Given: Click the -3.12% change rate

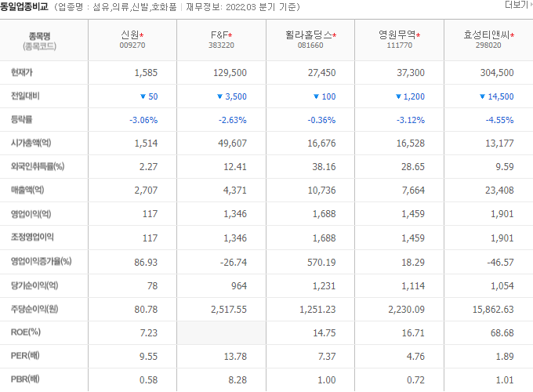Looking at the screenshot, I should (x=411, y=120).
